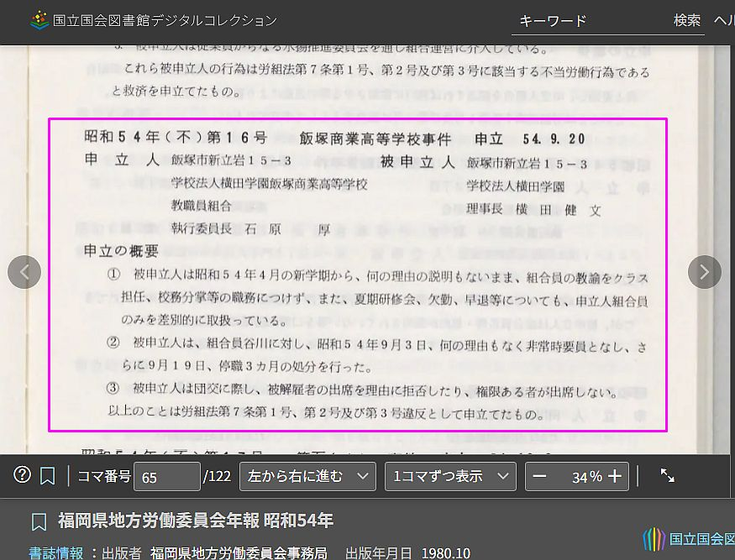Open the 左から右に進む direction dropdown

pos(307,476)
